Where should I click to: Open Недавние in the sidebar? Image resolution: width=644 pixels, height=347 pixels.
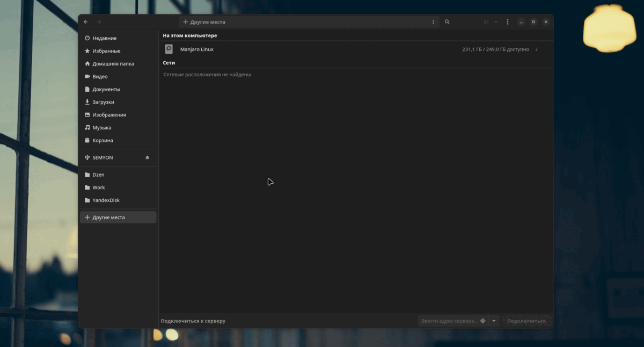coord(104,38)
